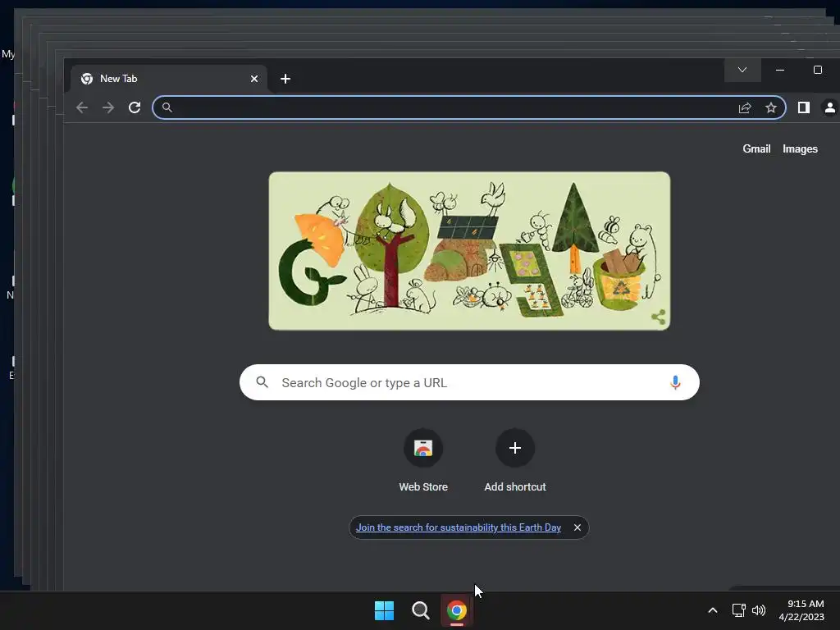Click Chrome icon in taskbar
The width and height of the screenshot is (840, 630).
click(457, 610)
